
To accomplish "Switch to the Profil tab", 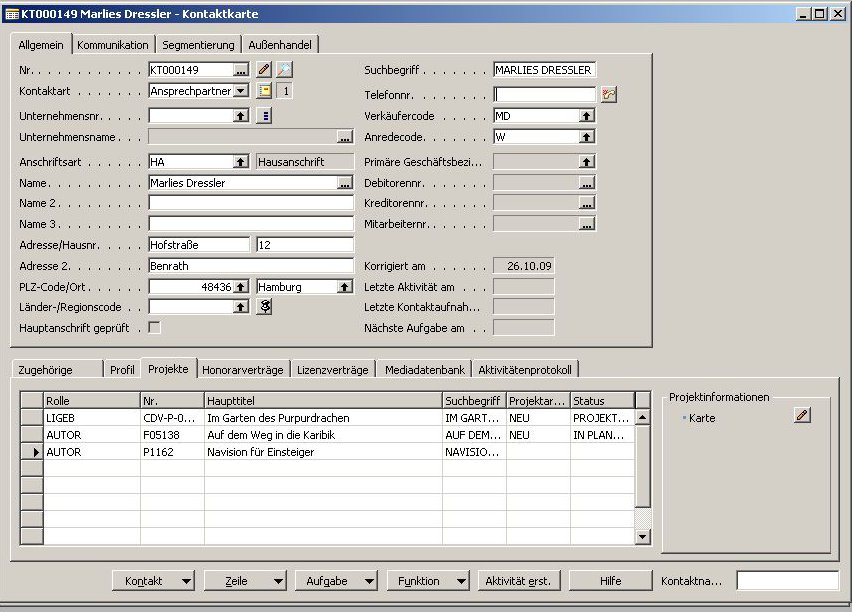I will tap(122, 370).
